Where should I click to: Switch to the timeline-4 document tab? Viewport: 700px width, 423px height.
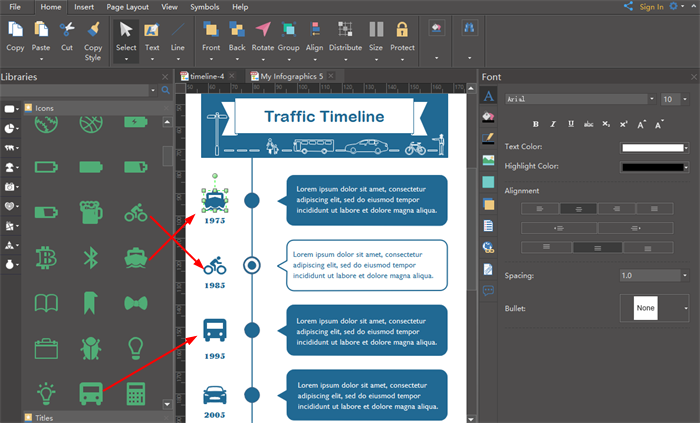coord(209,76)
